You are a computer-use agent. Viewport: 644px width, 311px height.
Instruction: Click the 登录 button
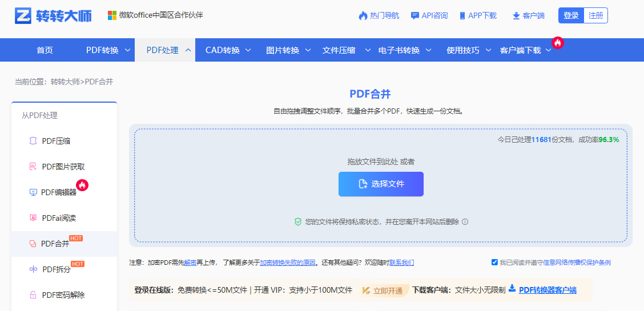click(x=571, y=15)
